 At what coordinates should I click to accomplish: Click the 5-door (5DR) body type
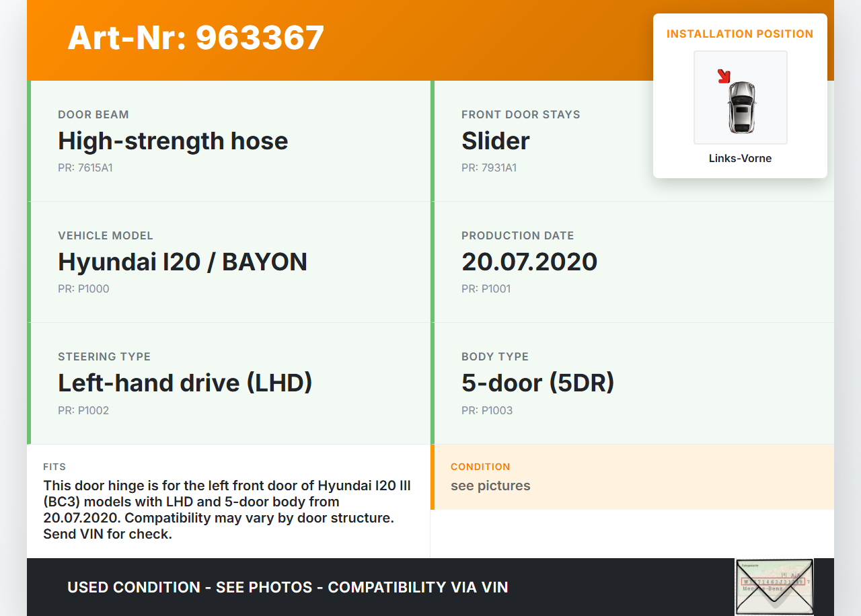click(537, 383)
